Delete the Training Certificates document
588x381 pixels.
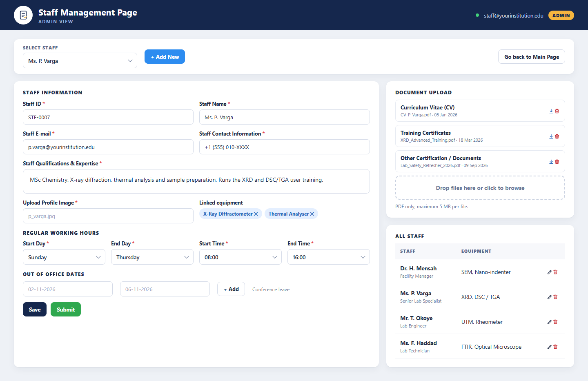pos(557,136)
